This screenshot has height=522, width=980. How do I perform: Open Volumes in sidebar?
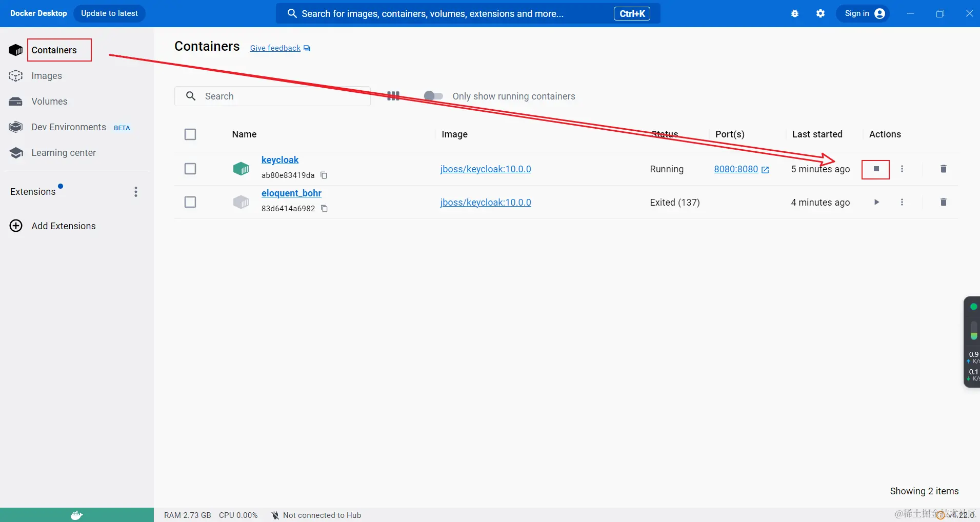click(x=49, y=102)
